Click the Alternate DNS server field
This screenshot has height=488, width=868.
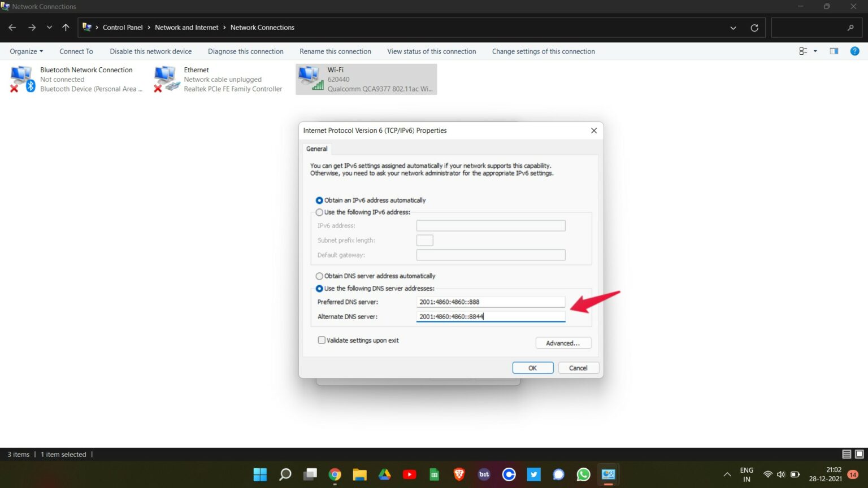click(491, 316)
